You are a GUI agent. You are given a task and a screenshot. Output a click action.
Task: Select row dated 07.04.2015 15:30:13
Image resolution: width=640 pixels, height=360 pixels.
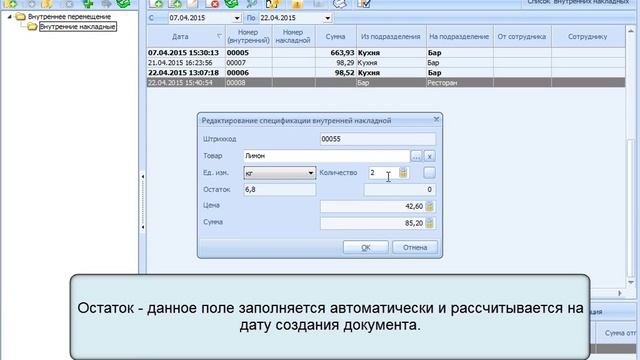(386, 53)
